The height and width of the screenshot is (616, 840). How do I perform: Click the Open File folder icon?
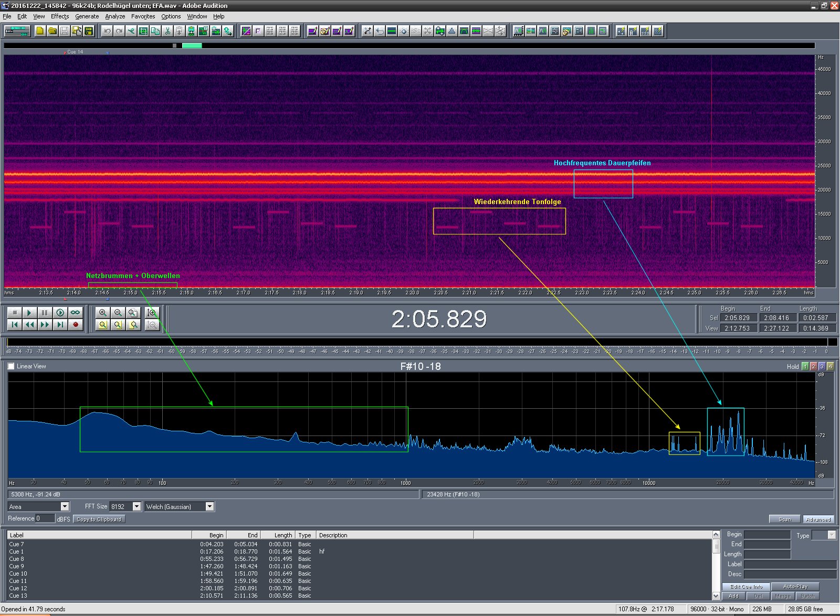(x=52, y=31)
